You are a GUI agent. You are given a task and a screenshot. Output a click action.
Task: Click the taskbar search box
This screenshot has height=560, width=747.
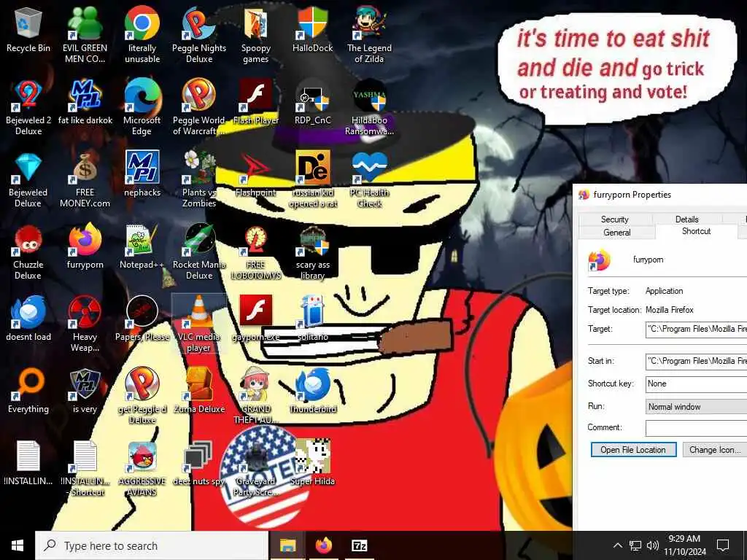click(152, 545)
